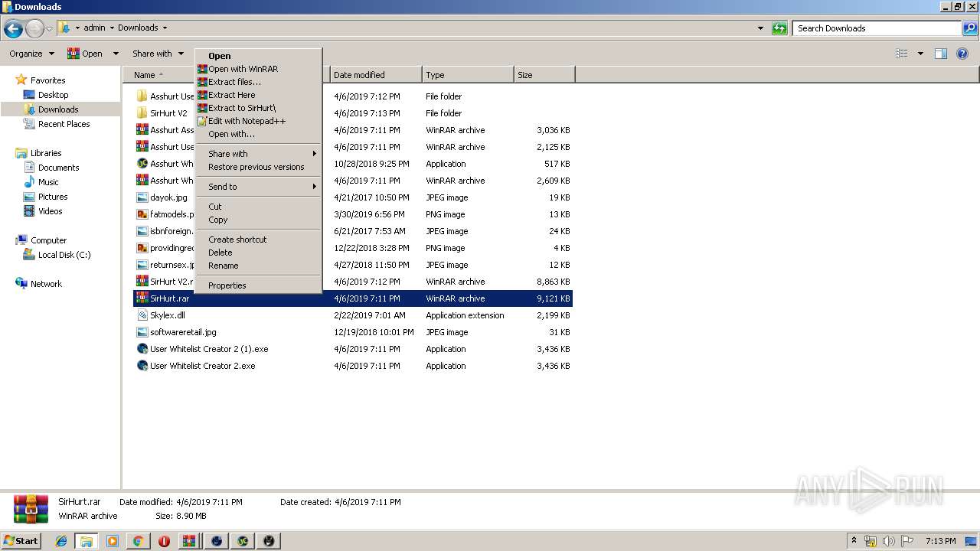980x551 pixels.
Task: Open the Share with toolbar dropdown
Action: (x=158, y=54)
